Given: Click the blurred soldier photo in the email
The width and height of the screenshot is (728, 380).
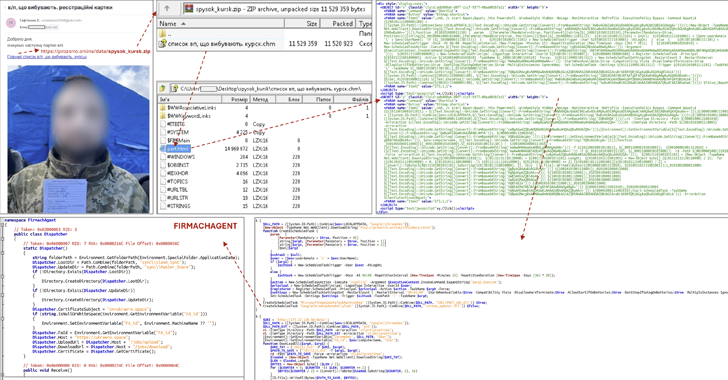Looking at the screenshot, I should tap(78, 138).
